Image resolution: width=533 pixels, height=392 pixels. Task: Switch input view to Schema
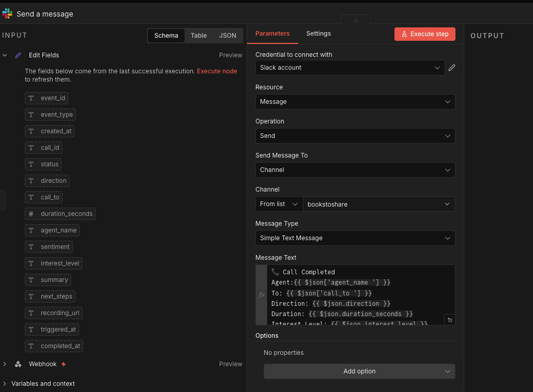166,36
